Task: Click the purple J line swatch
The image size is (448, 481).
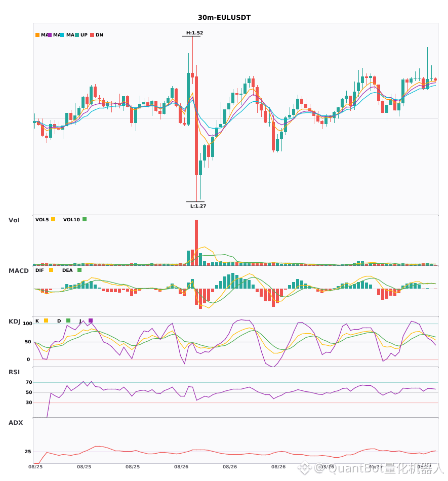Action: [x=91, y=320]
